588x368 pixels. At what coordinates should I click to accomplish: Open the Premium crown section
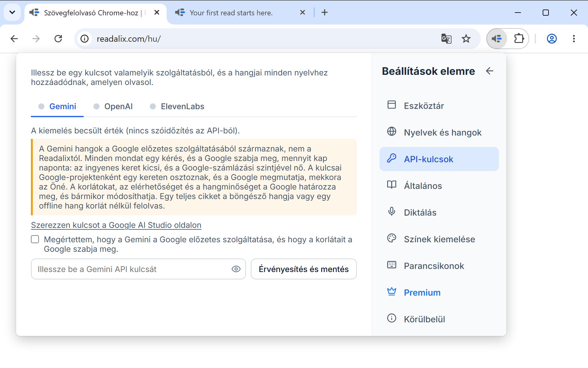coord(439,293)
